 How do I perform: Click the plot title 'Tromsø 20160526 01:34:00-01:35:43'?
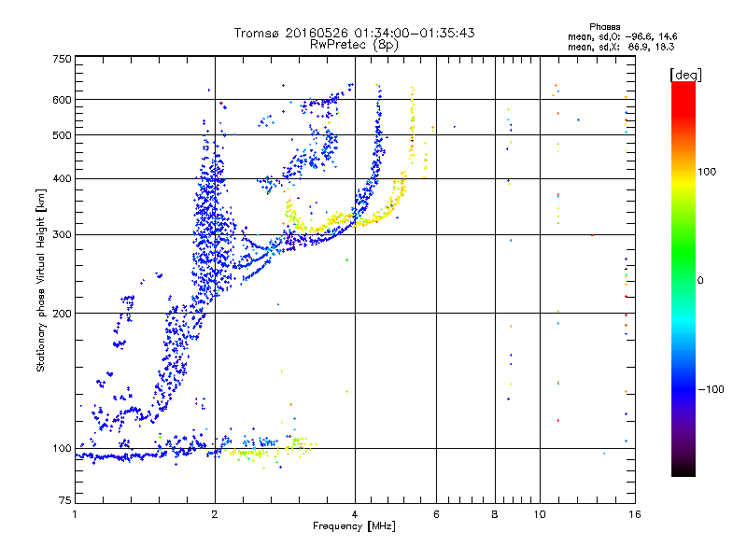point(354,33)
